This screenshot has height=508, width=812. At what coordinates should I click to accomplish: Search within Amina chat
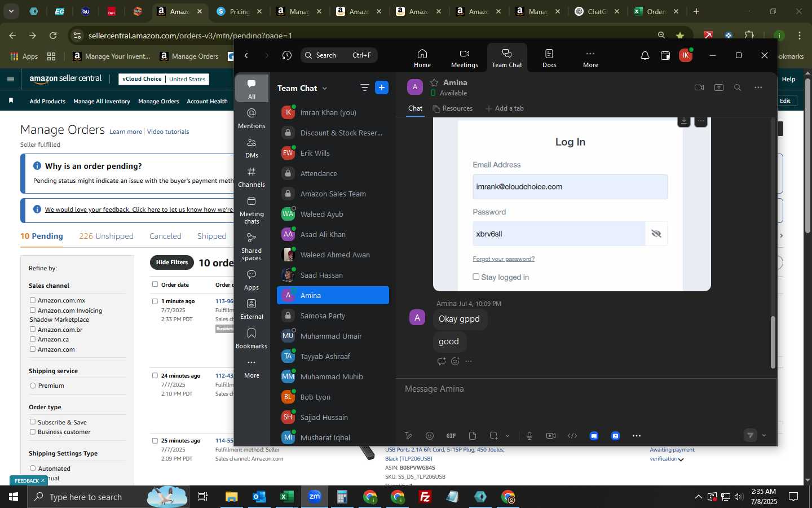pos(738,87)
